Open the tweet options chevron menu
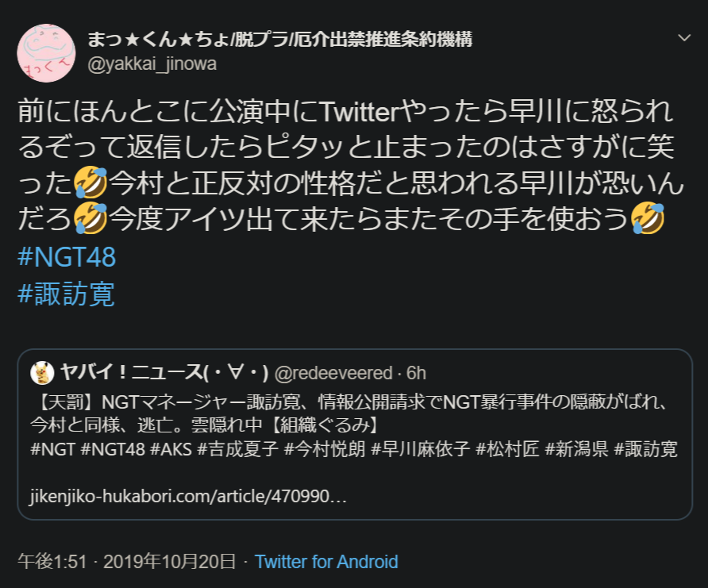Screen dimensions: 708x588 pos(684,38)
